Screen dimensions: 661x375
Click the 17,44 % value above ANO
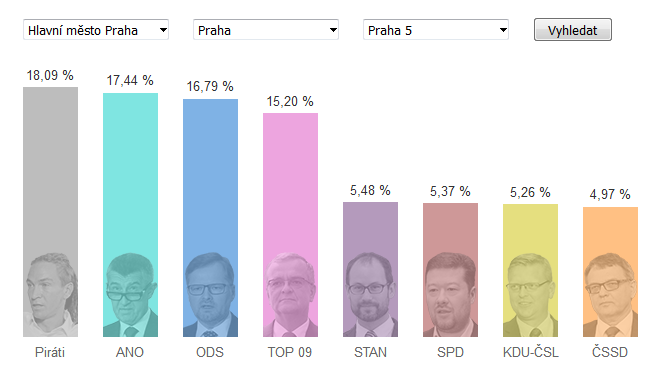click(130, 80)
